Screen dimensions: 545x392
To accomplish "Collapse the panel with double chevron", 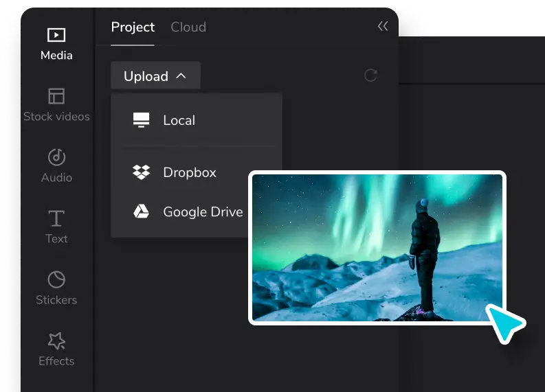I will pyautogui.click(x=383, y=26).
